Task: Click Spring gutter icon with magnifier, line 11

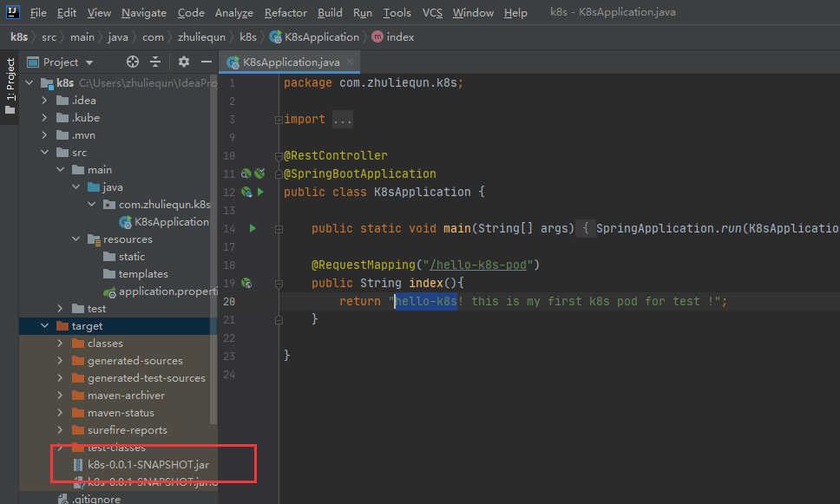Action: [x=246, y=173]
